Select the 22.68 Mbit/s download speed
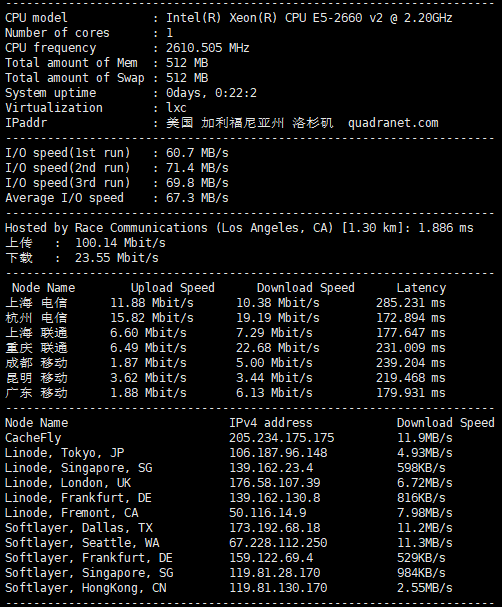 pos(278,348)
